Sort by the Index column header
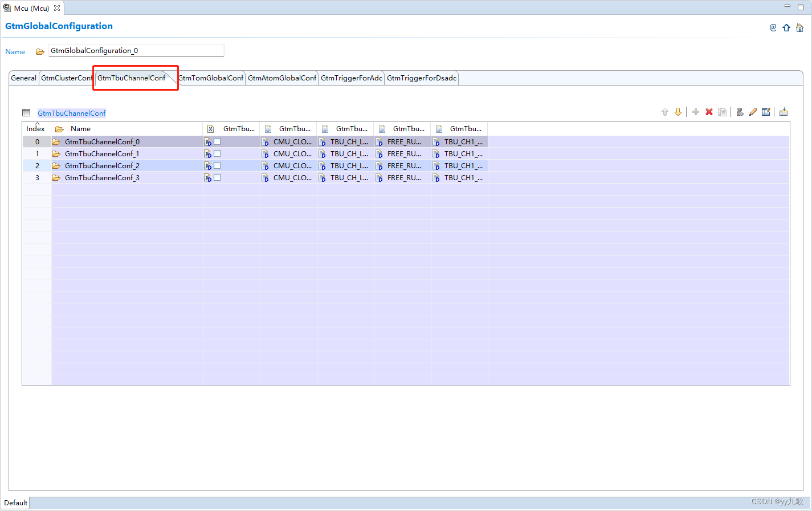This screenshot has height=511, width=812. [x=35, y=128]
